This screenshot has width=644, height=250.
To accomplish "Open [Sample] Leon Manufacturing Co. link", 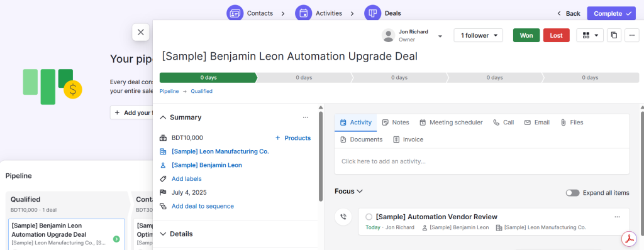I will coord(220,151).
